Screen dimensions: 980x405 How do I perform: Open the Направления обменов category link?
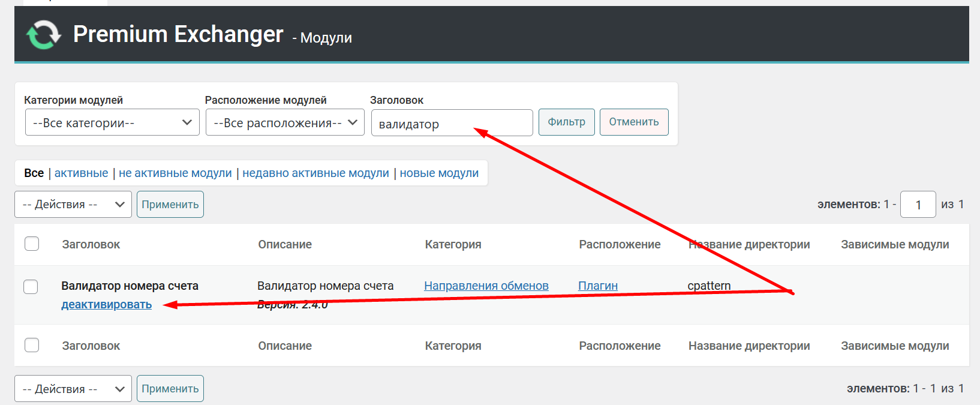[x=486, y=286]
